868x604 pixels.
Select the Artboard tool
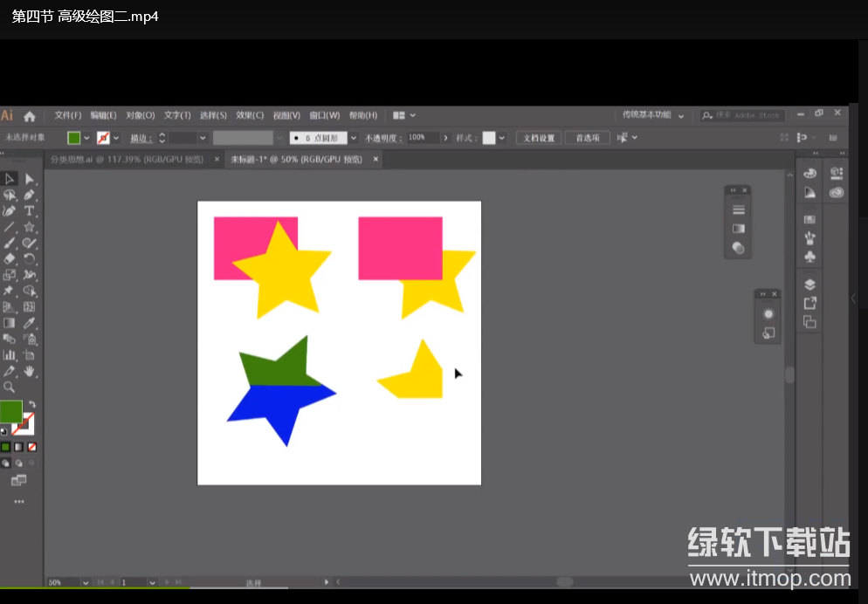point(30,355)
